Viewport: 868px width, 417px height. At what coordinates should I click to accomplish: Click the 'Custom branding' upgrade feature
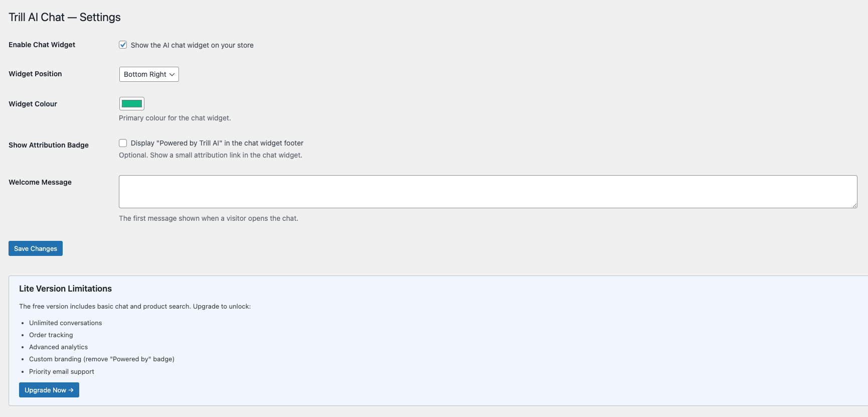point(101,359)
